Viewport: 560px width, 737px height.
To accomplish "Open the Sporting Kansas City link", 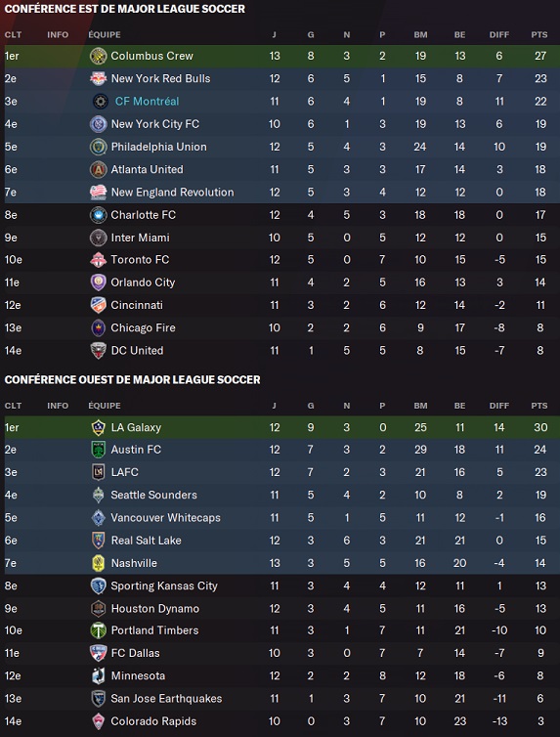I will coord(164,586).
